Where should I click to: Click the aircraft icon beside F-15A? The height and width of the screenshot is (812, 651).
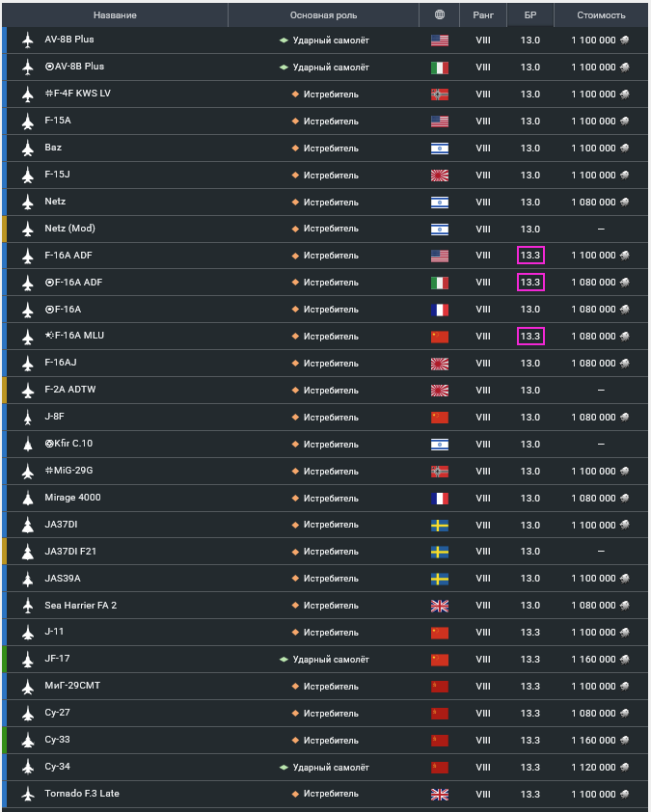pyautogui.click(x=28, y=122)
